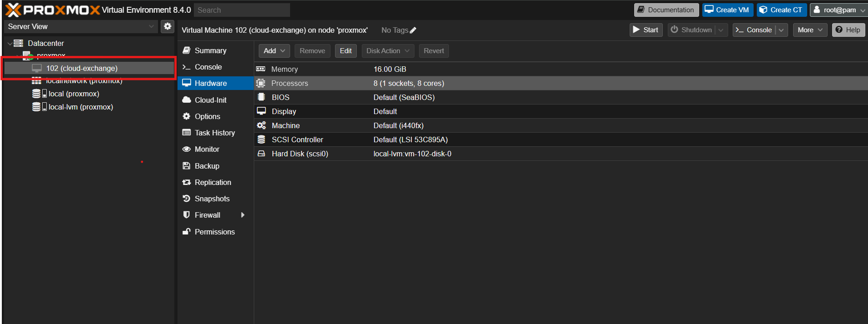Image resolution: width=868 pixels, height=324 pixels.
Task: Click the Snapshots history icon
Action: [186, 199]
